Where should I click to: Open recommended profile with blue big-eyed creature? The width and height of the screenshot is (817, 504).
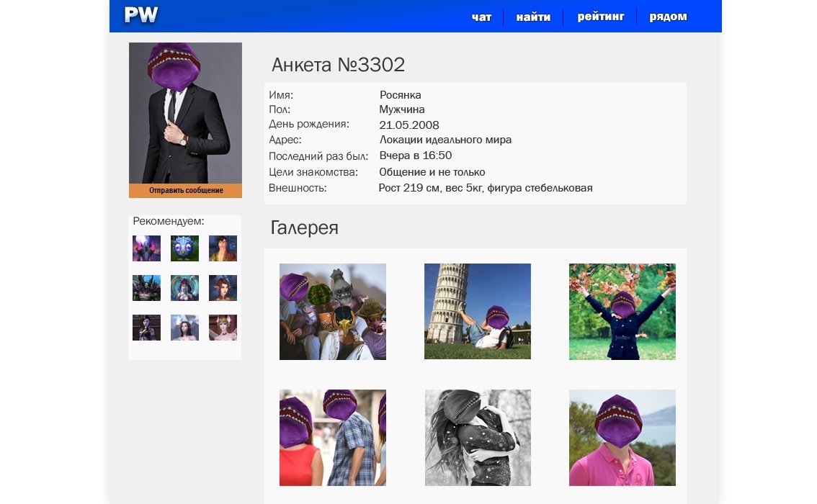[x=184, y=248]
